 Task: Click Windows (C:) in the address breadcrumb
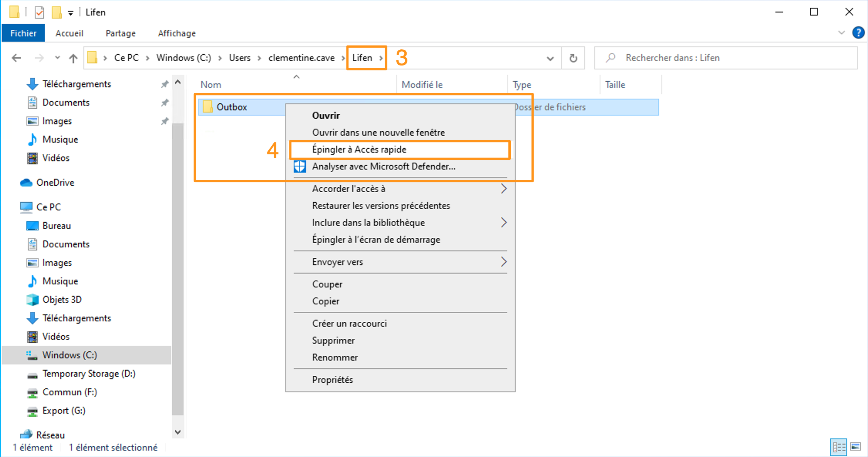(x=184, y=58)
